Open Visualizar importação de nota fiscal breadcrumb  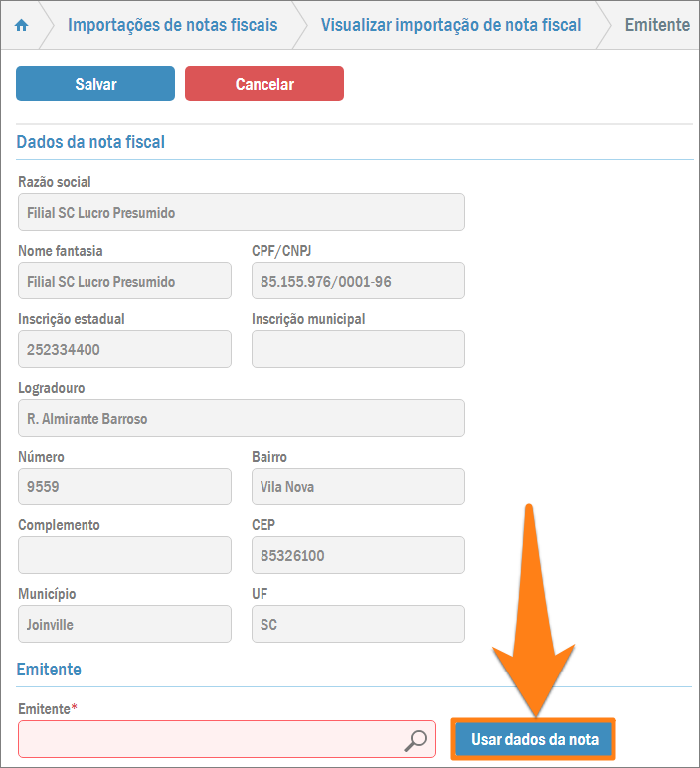tap(450, 25)
